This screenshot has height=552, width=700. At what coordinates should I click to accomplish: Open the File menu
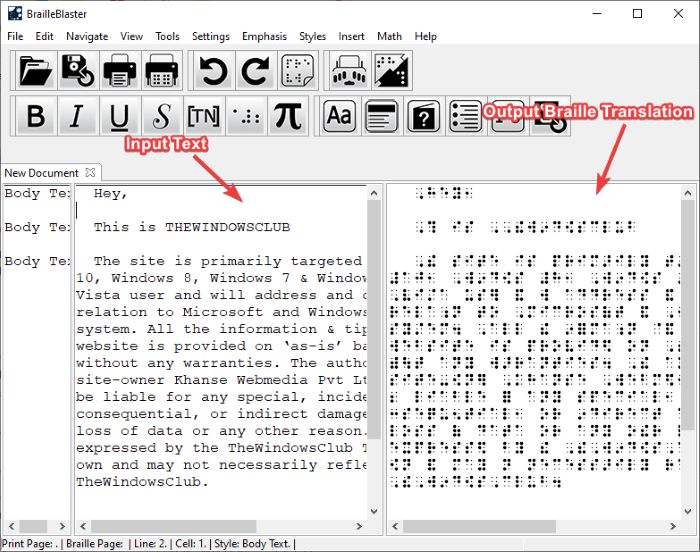coord(15,36)
